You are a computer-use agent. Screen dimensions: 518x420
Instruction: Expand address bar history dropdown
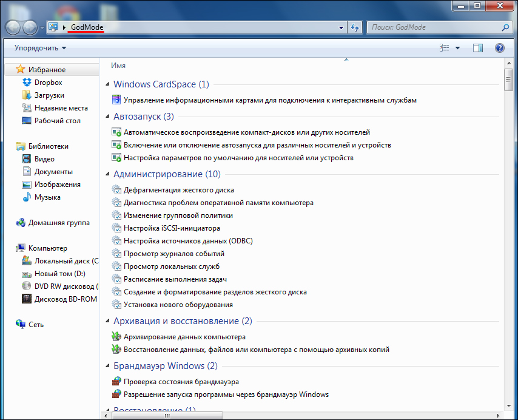(342, 27)
